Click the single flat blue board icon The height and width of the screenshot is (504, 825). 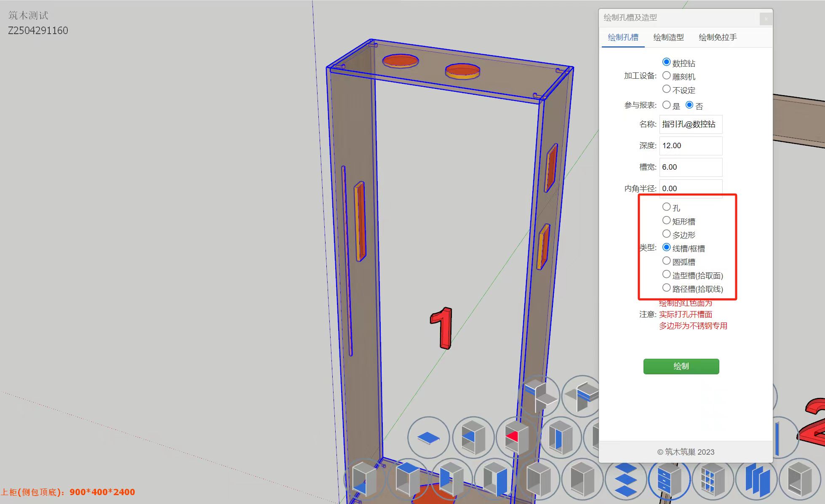pos(428,438)
